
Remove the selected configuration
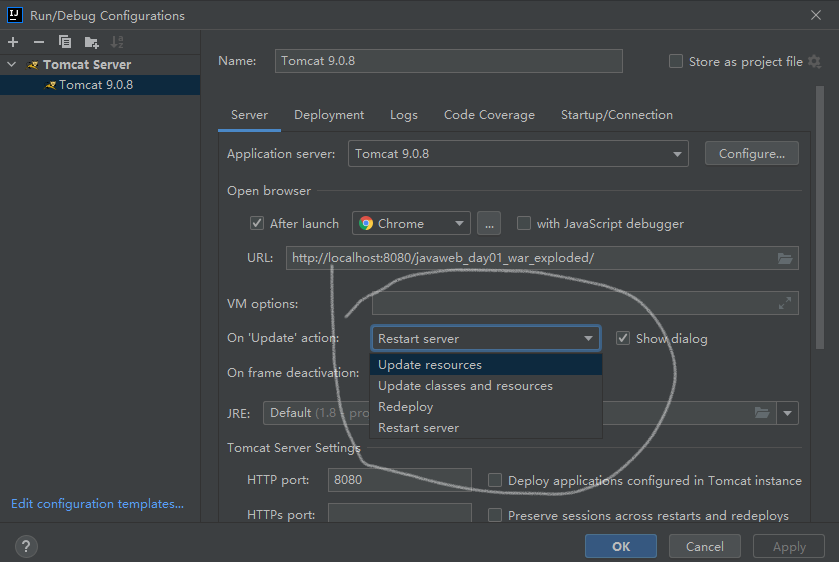click(x=39, y=42)
